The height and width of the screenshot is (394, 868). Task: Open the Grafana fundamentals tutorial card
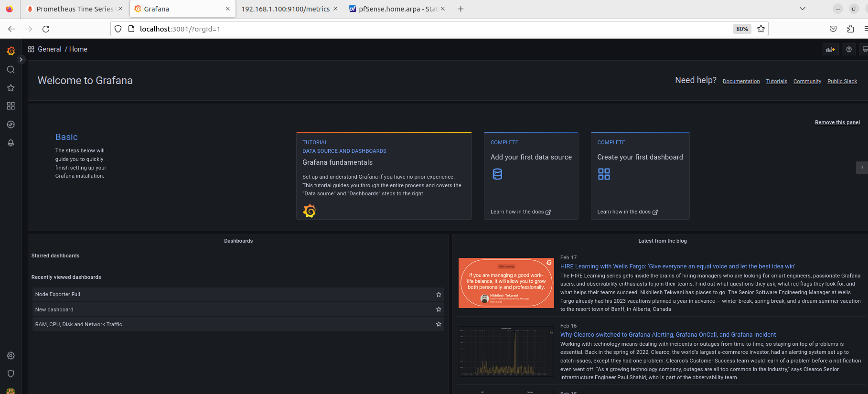384,176
